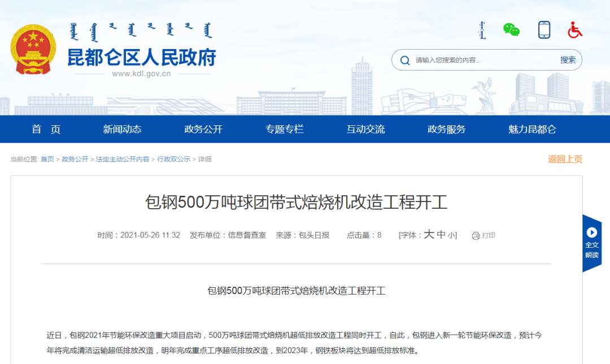Click the 搜索 button
Screen dimensions: 610x364
pyautogui.click(x=568, y=60)
